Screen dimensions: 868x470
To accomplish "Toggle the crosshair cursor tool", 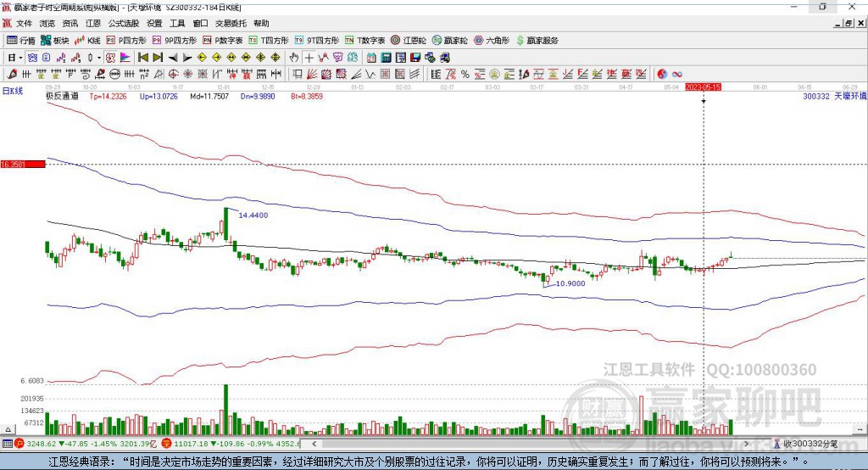I will click(309, 58).
